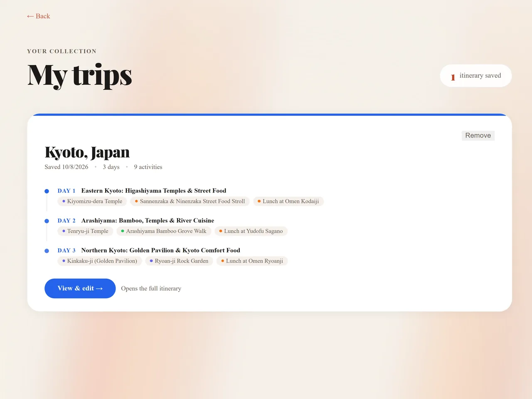Click the Opens the full itinerary hint
Screen dimensions: 532x399
pyautogui.click(x=151, y=288)
